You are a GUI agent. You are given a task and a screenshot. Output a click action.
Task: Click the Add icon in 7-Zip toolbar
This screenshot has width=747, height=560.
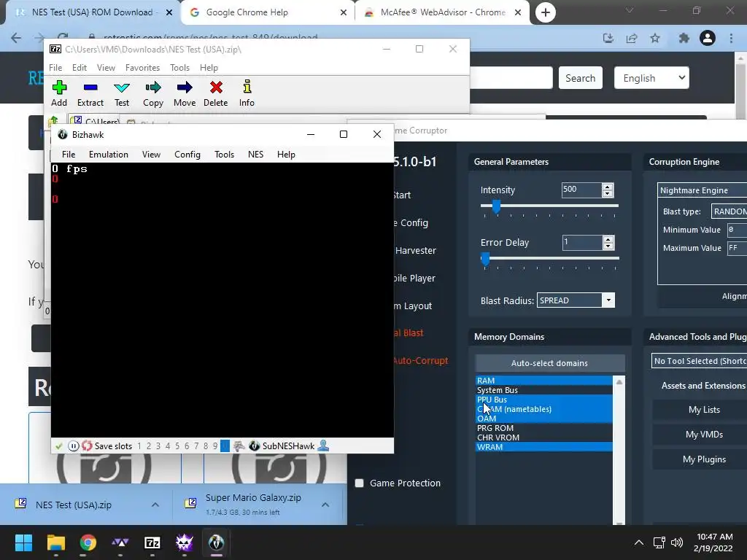point(59,87)
